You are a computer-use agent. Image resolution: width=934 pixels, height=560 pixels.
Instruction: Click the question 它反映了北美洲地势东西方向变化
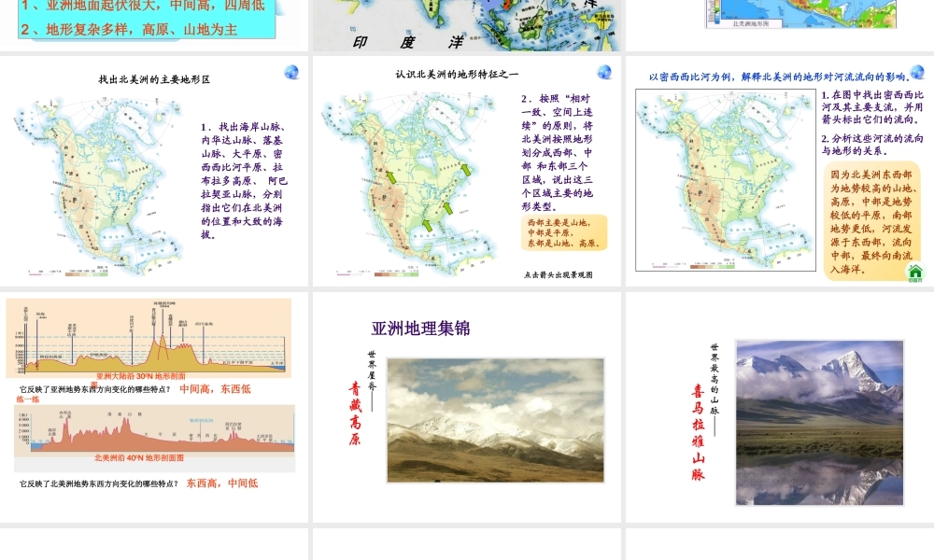pos(99,483)
